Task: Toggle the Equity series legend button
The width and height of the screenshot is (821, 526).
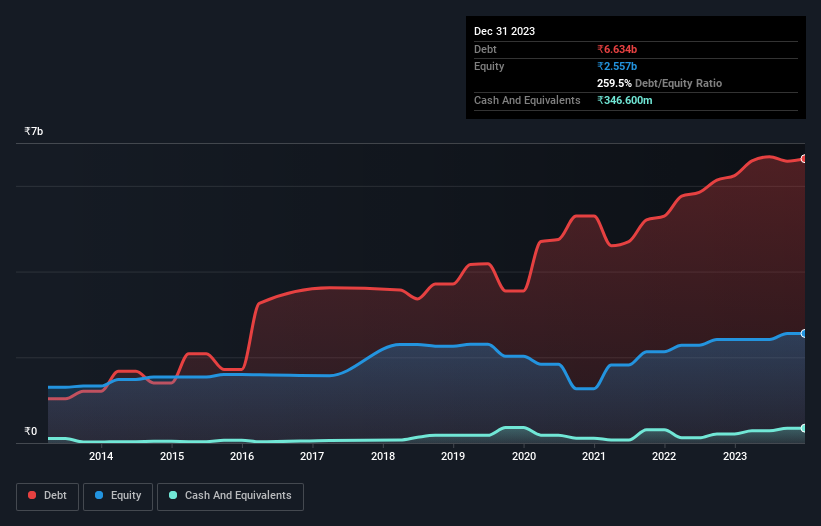Action: point(118,496)
